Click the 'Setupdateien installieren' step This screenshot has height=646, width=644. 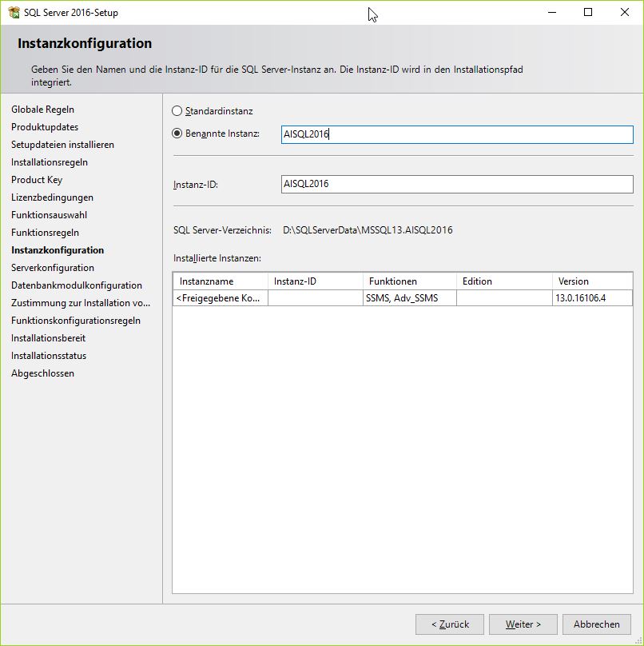tap(62, 145)
